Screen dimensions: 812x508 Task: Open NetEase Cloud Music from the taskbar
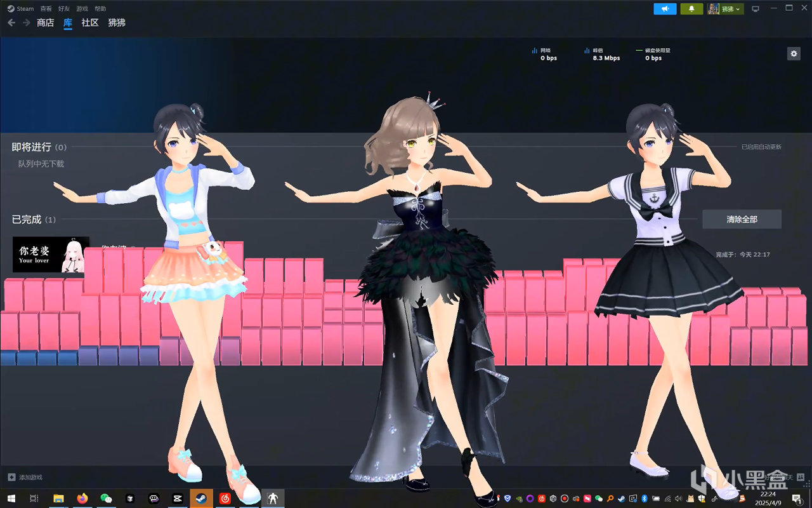tap(225, 498)
